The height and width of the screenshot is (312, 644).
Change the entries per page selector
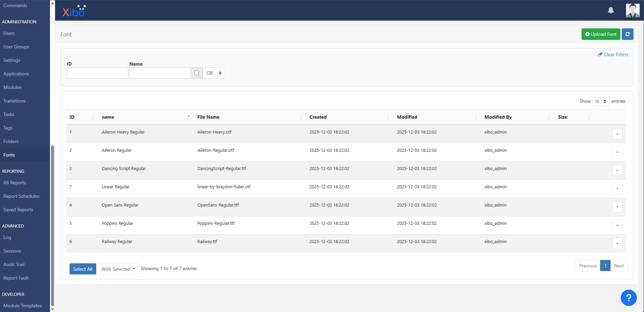(600, 101)
